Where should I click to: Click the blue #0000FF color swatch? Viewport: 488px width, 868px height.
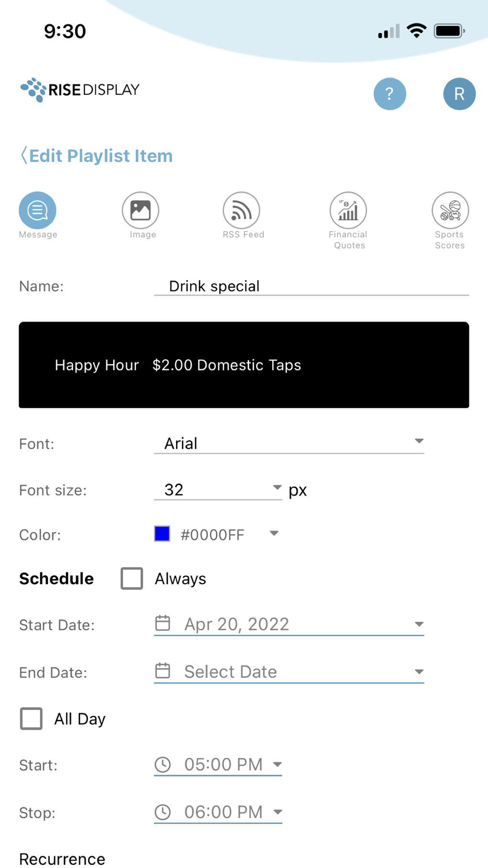[x=162, y=534]
